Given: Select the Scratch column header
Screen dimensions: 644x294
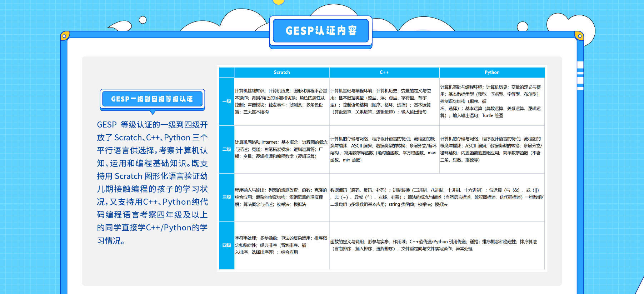Looking at the screenshot, I should coord(281,73).
